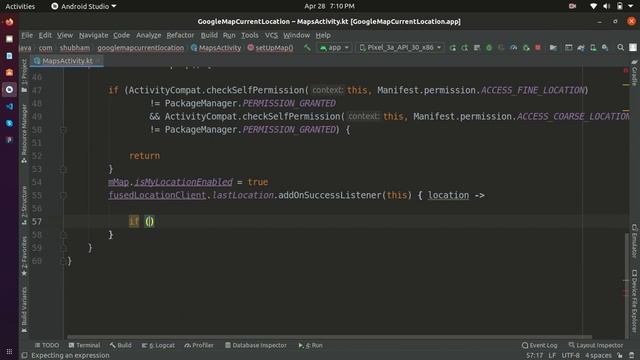Open the Resource Manager side panel

[24, 133]
